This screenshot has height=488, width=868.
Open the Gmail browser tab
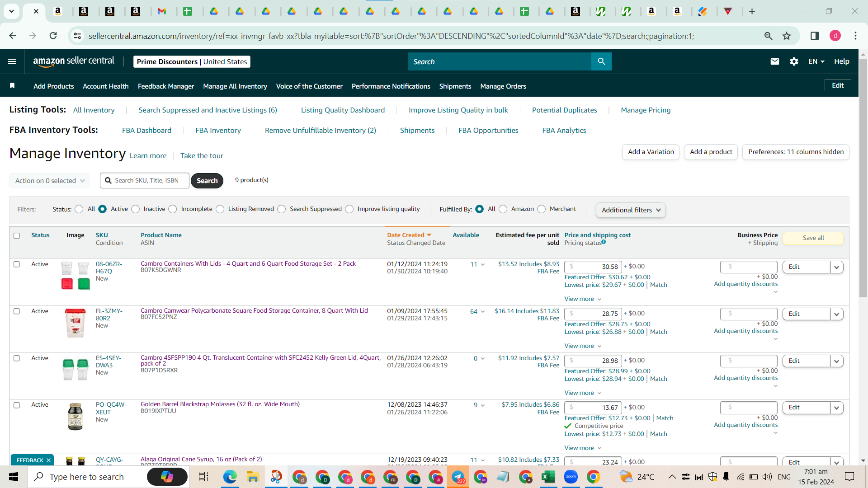(161, 11)
